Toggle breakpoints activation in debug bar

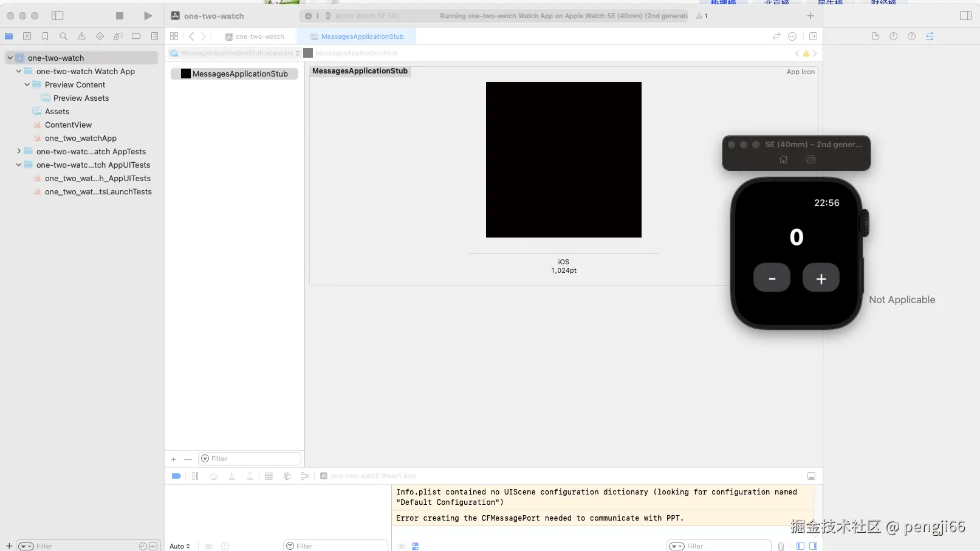point(176,476)
